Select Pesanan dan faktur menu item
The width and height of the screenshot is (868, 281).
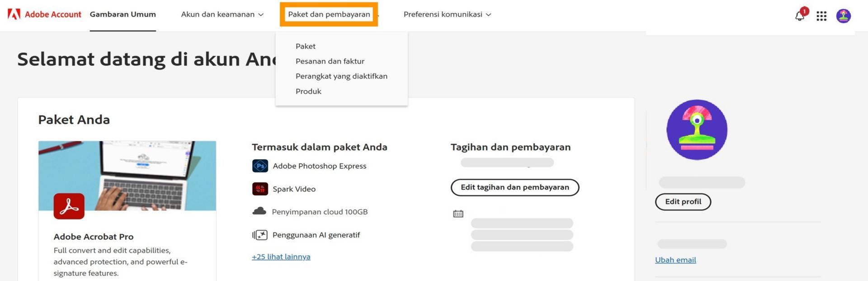[330, 61]
